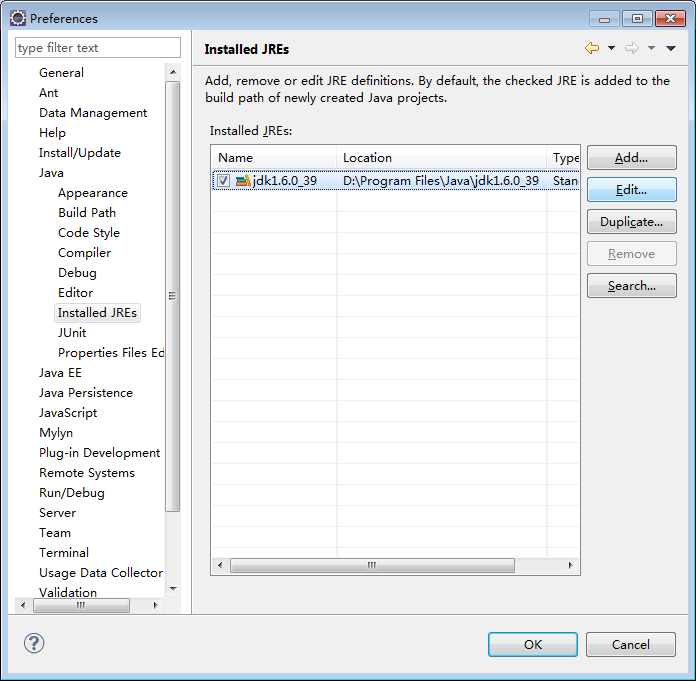Click the type filter text field
The width and height of the screenshot is (696, 681).
pos(98,48)
